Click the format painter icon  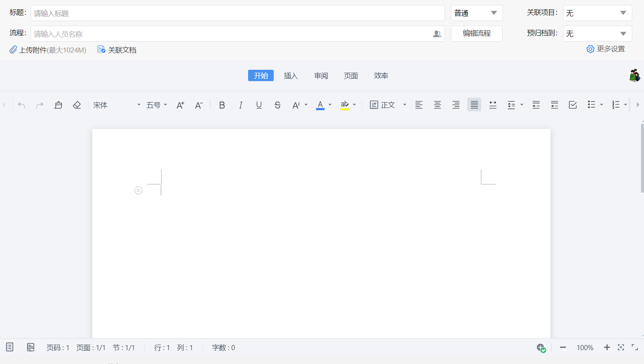tap(58, 105)
